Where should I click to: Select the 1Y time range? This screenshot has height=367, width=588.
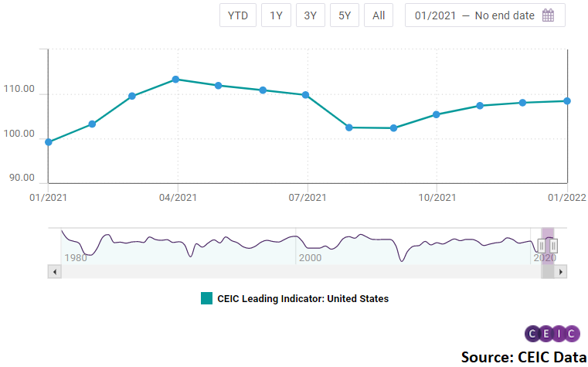[x=276, y=15]
